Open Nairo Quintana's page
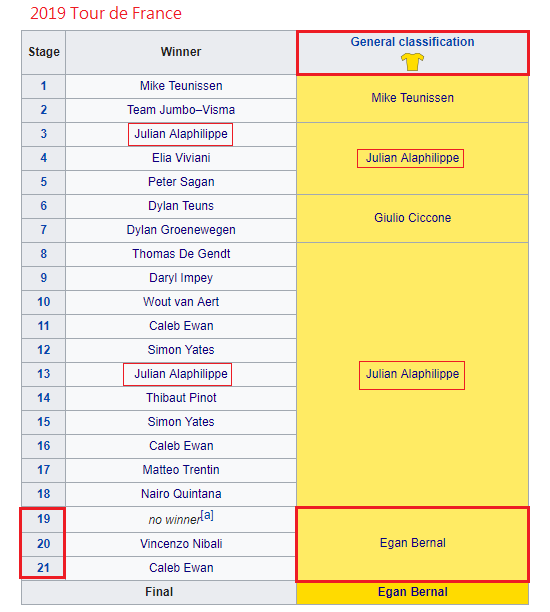550x612 pixels. tap(181, 494)
